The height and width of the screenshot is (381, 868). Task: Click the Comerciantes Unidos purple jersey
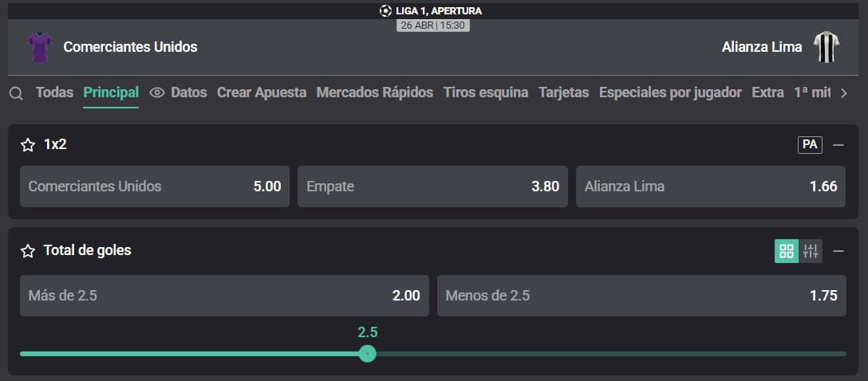(x=39, y=47)
